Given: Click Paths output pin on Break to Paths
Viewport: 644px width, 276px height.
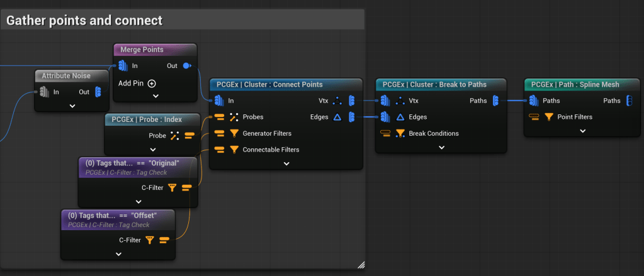Looking at the screenshot, I should pyautogui.click(x=496, y=101).
